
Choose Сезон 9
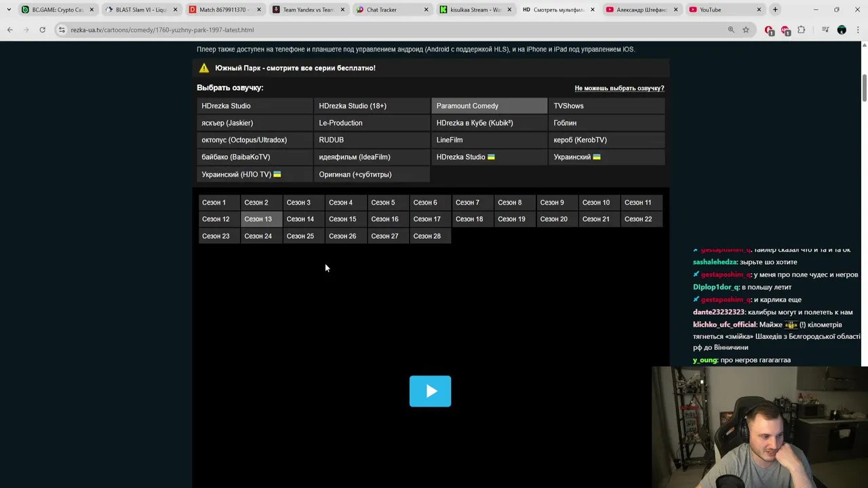coord(556,202)
